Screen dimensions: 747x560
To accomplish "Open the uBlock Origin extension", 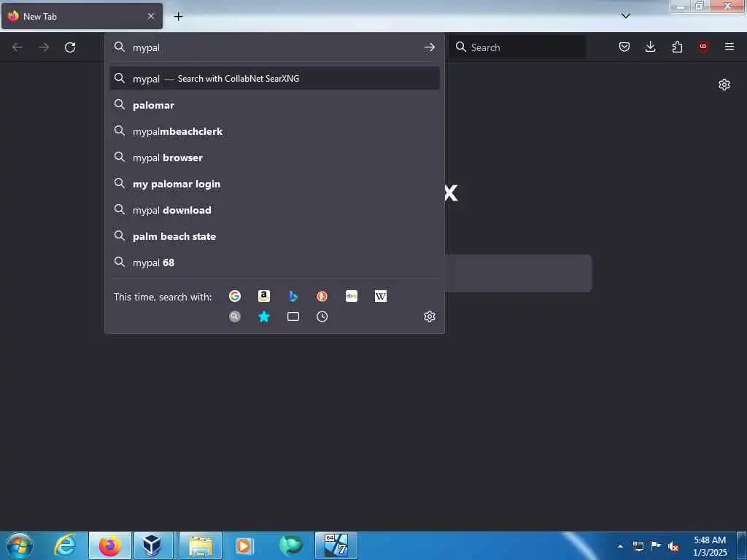I will (x=703, y=47).
